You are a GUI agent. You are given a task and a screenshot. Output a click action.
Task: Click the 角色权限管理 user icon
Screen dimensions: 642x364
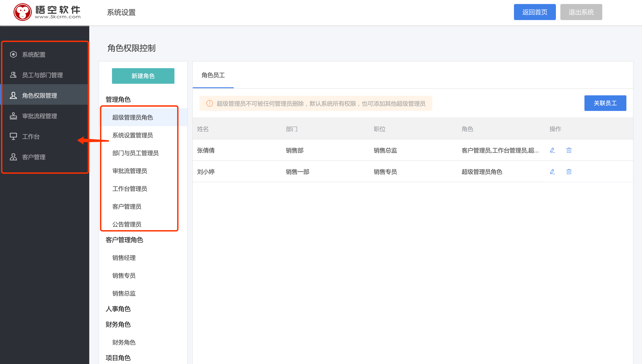13,95
